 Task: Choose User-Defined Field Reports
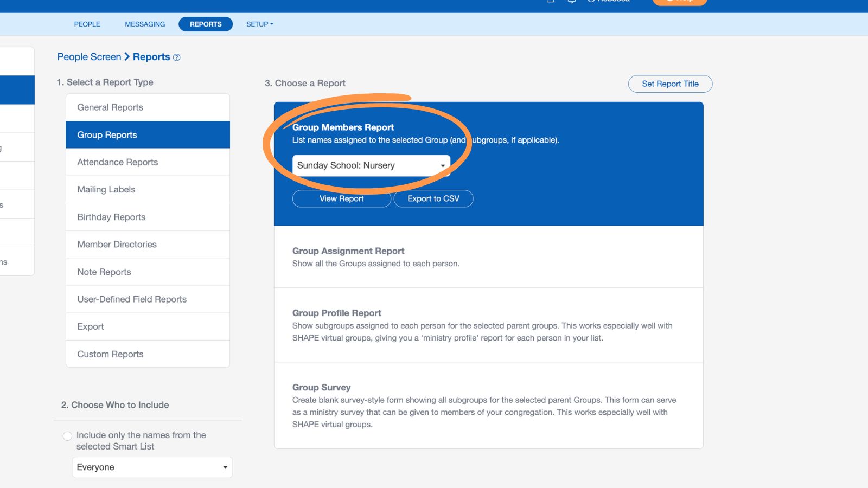click(148, 299)
